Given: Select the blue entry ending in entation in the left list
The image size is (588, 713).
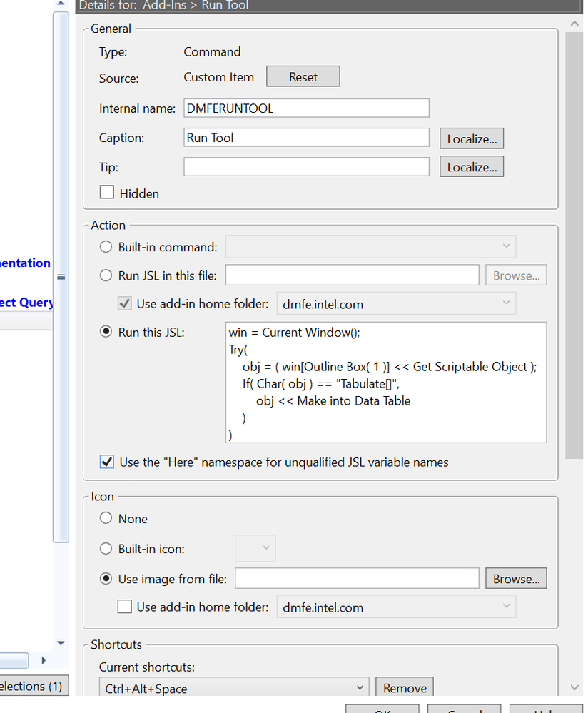Looking at the screenshot, I should [x=25, y=263].
